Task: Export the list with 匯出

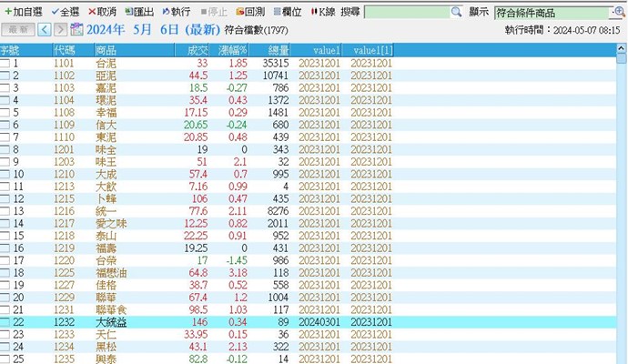Action: (140, 12)
